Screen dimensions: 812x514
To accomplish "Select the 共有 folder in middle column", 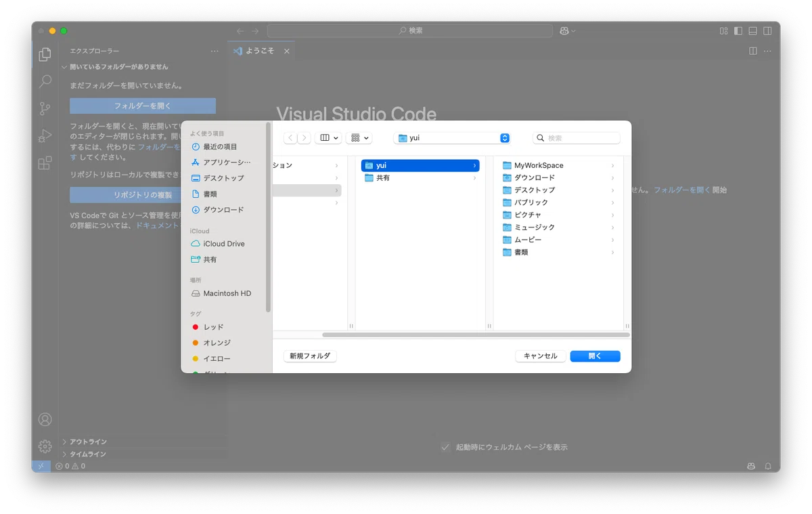I will click(x=420, y=178).
